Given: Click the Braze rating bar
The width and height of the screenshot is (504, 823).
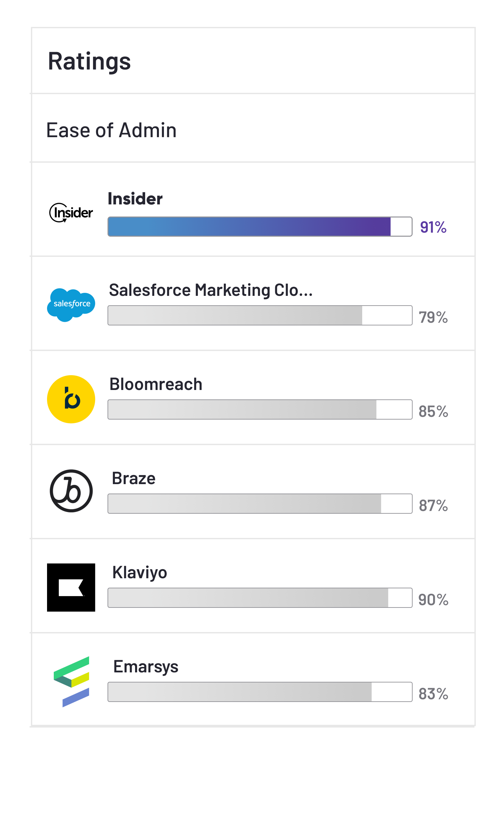Looking at the screenshot, I should point(260,504).
